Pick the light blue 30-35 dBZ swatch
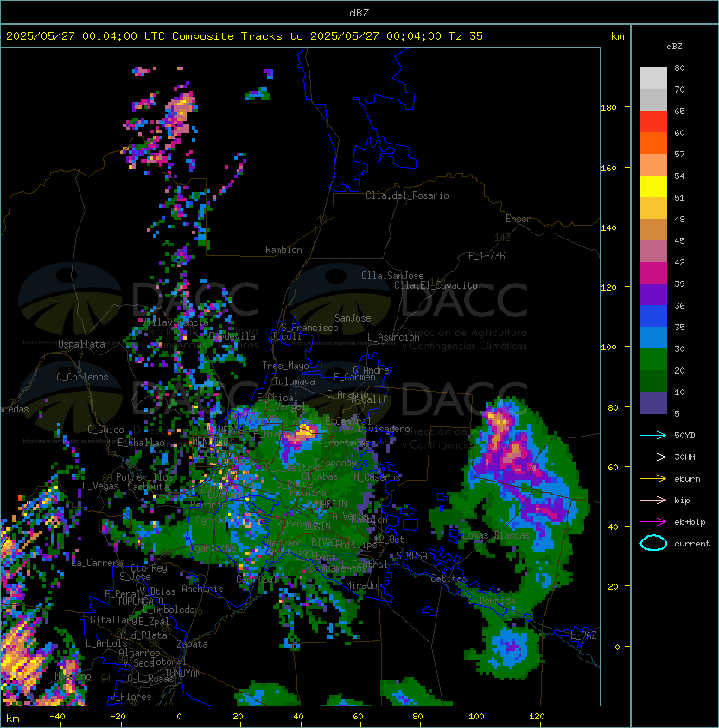This screenshot has width=719, height=728. tap(653, 337)
